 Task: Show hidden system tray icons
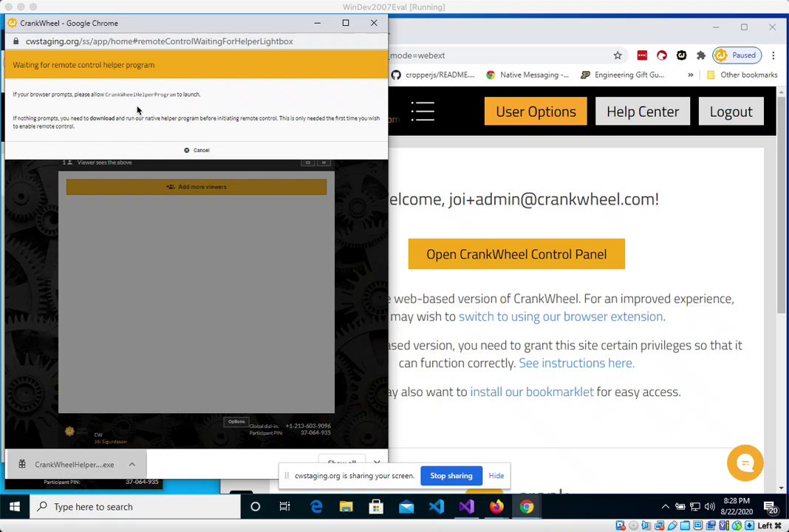coord(665,507)
